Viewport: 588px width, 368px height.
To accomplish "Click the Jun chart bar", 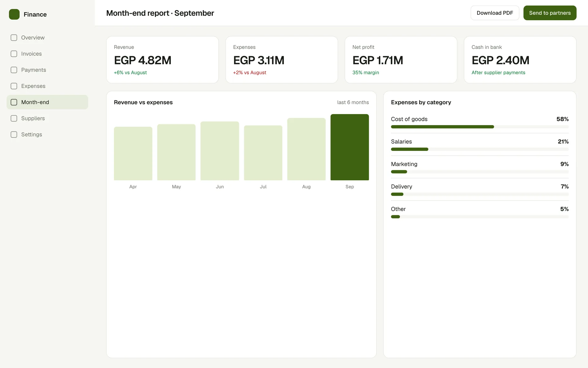I will click(x=220, y=151).
